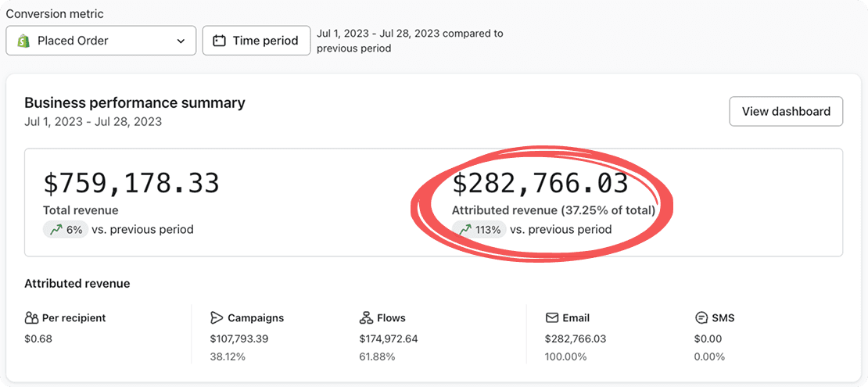Click the Email envelope icon
The height and width of the screenshot is (387, 868).
click(551, 317)
